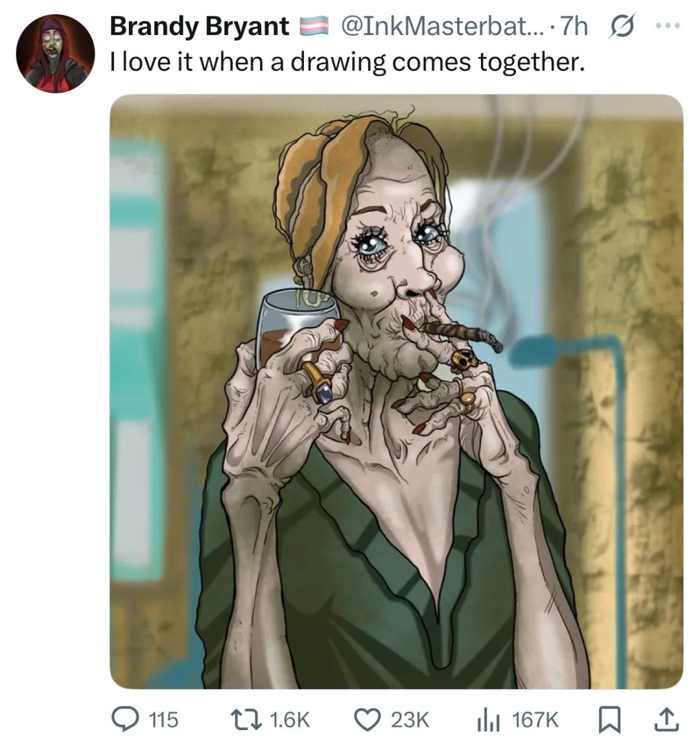Open the tweet's drawing image
The image size is (700, 745).
pyautogui.click(x=397, y=392)
